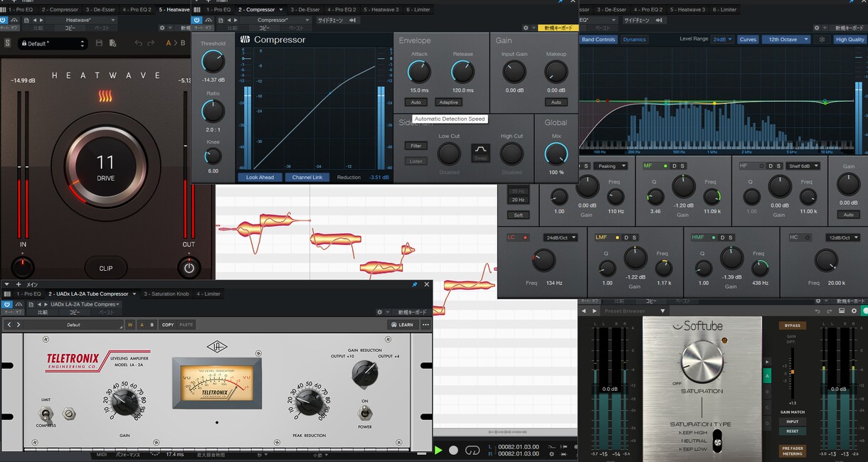Click the record button in transport bar
The image size is (868, 462).
coord(453,450)
